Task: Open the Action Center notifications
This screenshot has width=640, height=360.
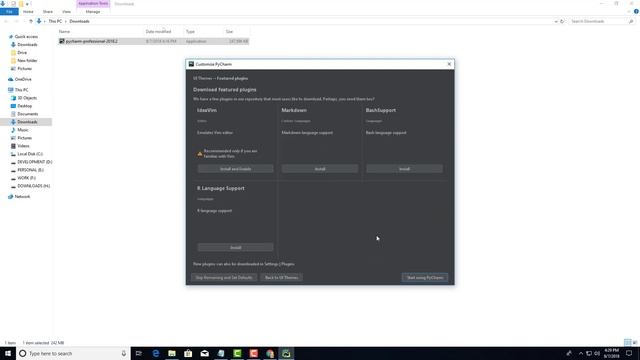Action: [x=629, y=353]
